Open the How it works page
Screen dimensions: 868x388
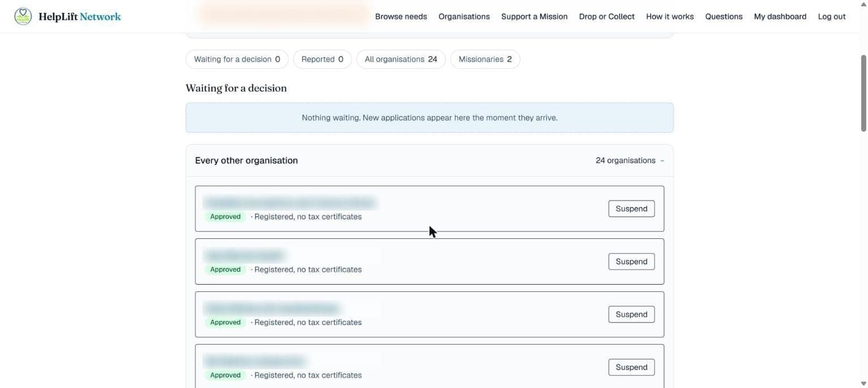tap(670, 16)
